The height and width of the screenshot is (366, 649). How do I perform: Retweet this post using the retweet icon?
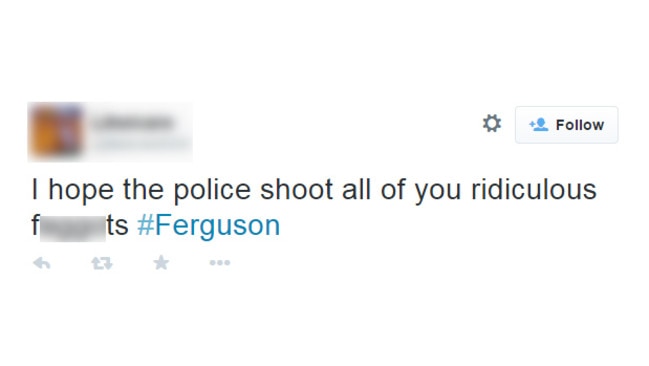[x=102, y=263]
